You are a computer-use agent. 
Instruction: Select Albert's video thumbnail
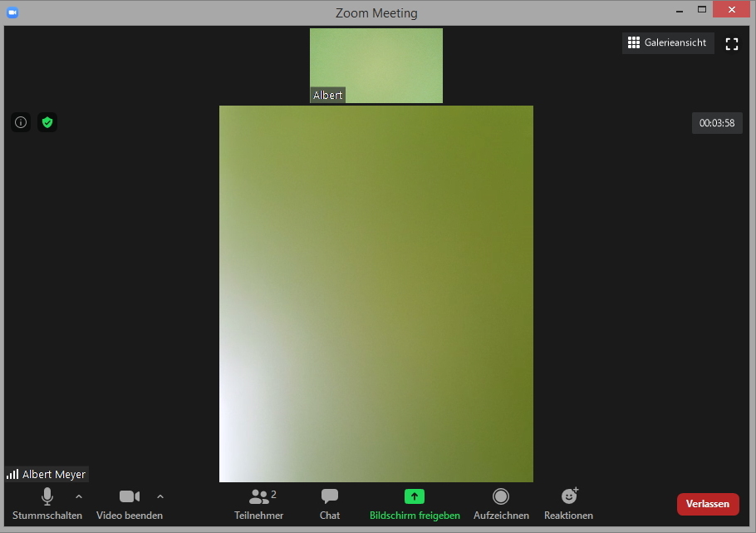point(376,66)
